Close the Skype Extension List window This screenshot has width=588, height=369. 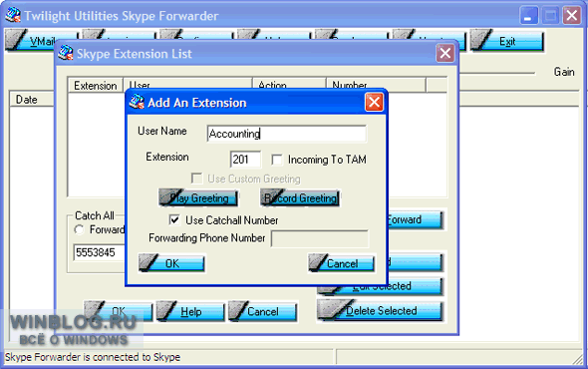tap(445, 53)
